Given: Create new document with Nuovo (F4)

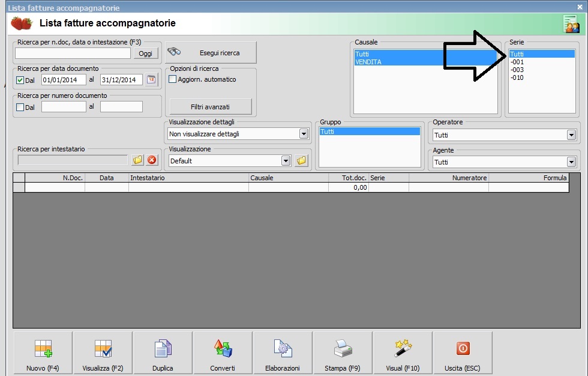Looking at the screenshot, I should (43, 353).
